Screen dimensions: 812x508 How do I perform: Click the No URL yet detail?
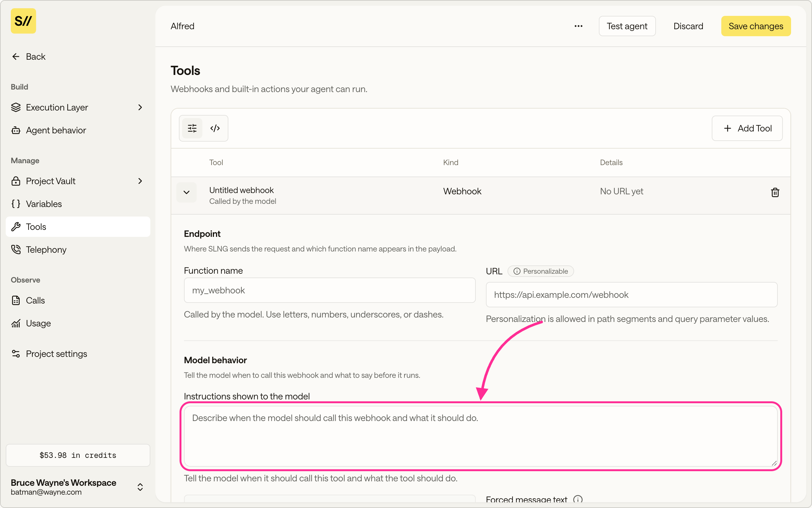(x=621, y=191)
